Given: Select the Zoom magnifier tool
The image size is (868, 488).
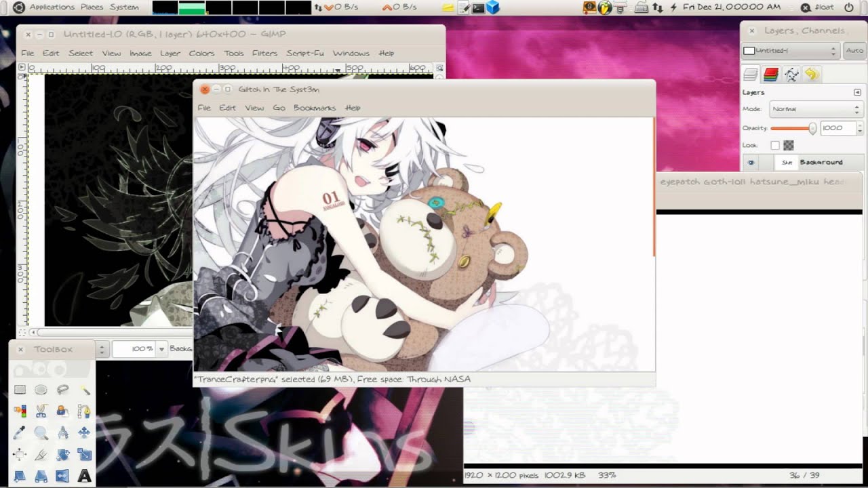Looking at the screenshot, I should pyautogui.click(x=41, y=432).
